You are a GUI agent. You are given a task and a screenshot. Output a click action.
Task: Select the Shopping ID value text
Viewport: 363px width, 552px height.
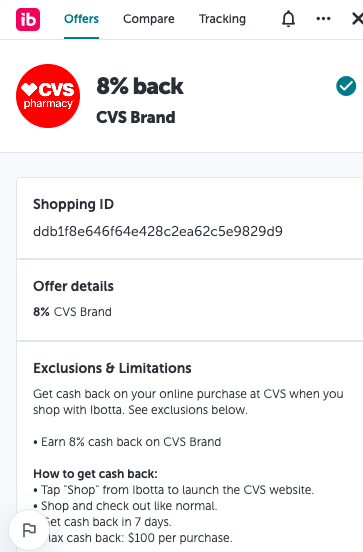[158, 231]
